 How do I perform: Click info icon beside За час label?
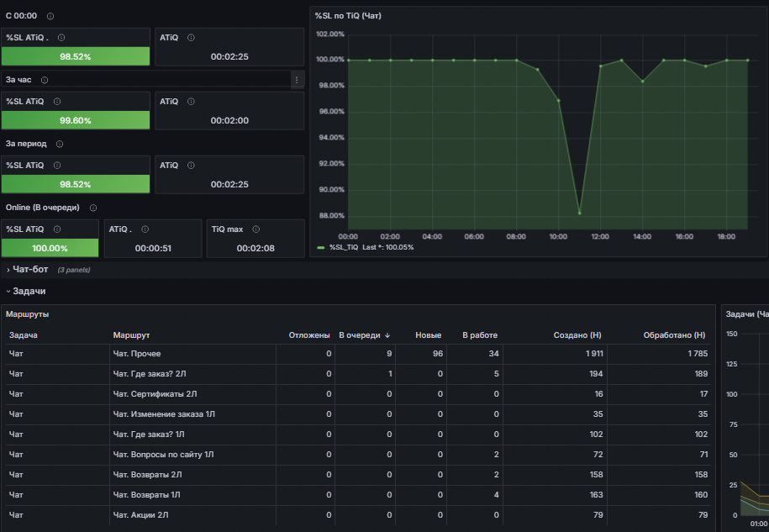click(45, 80)
